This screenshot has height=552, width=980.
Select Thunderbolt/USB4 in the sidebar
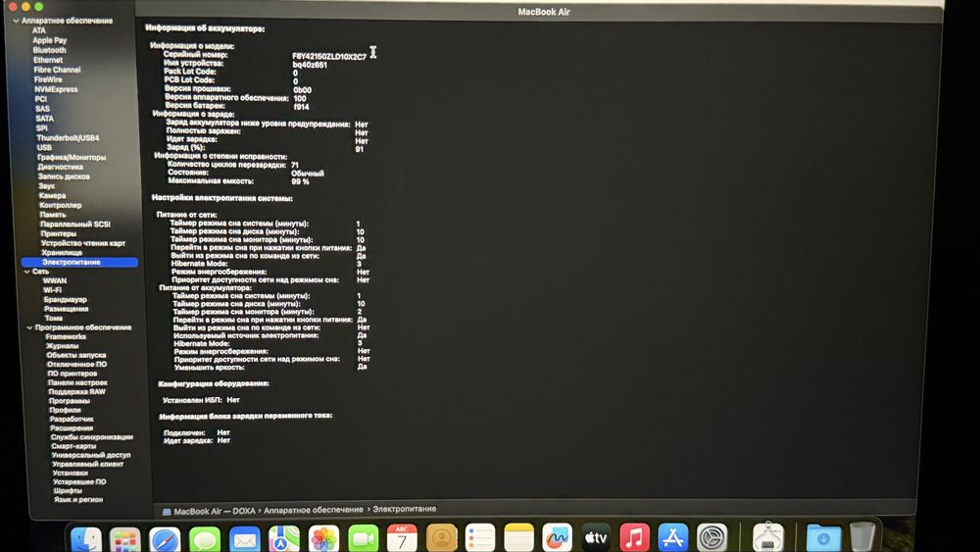69,137
